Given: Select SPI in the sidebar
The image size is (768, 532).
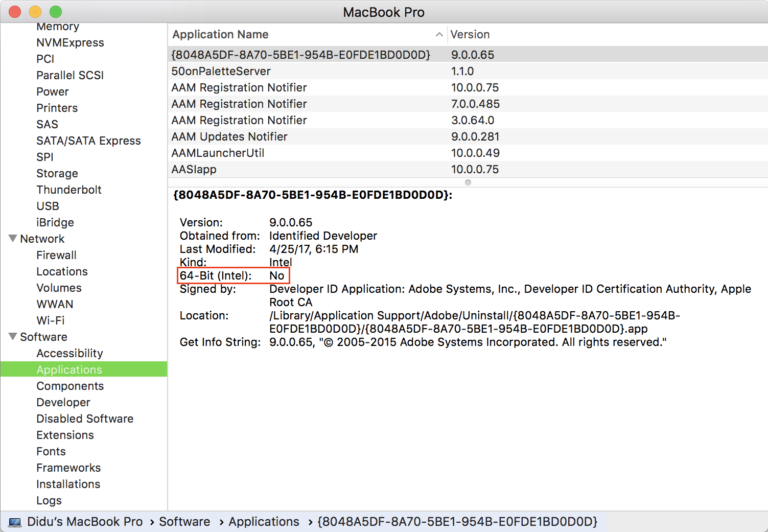Looking at the screenshot, I should pyautogui.click(x=44, y=157).
